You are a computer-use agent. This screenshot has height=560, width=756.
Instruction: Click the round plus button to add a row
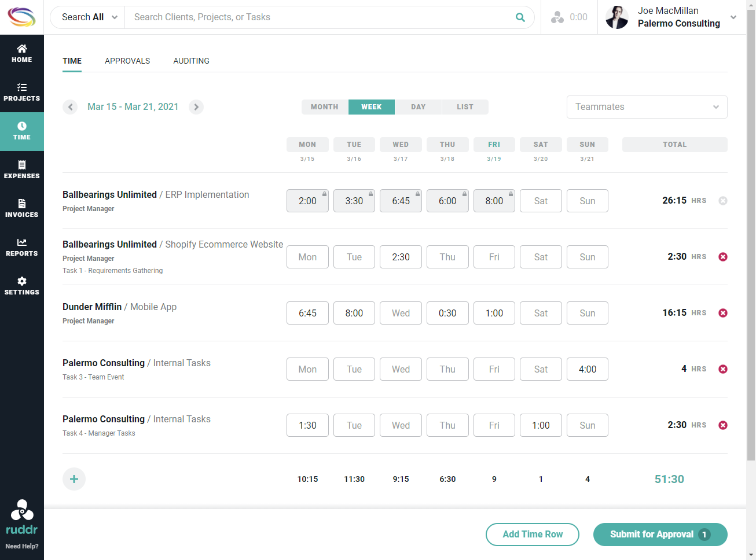click(x=74, y=479)
